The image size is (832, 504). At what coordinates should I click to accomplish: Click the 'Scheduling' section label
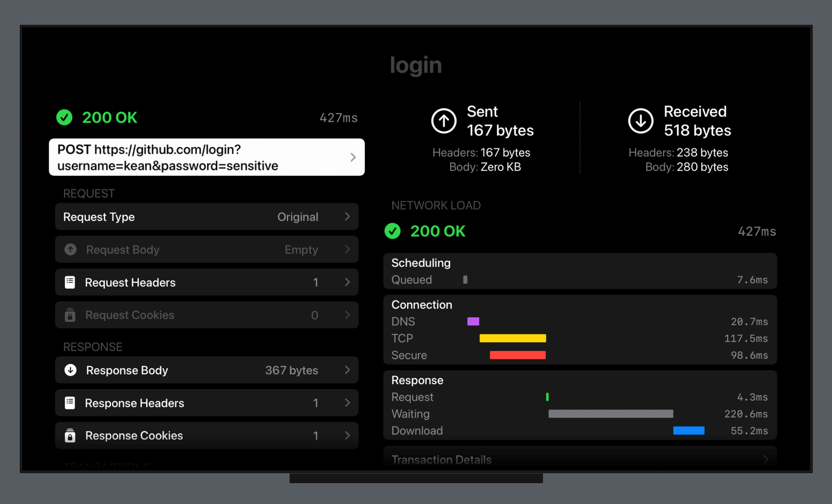pos(421,263)
